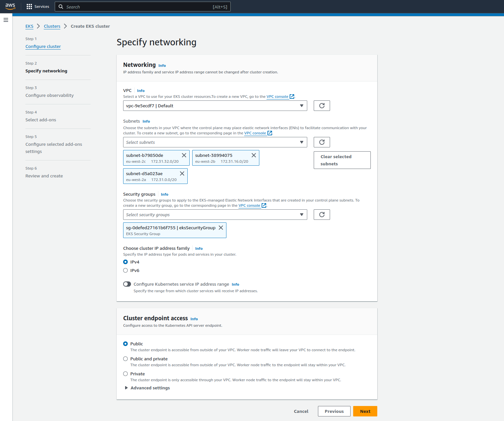Click the Next button
The image size is (504, 421).
(365, 411)
